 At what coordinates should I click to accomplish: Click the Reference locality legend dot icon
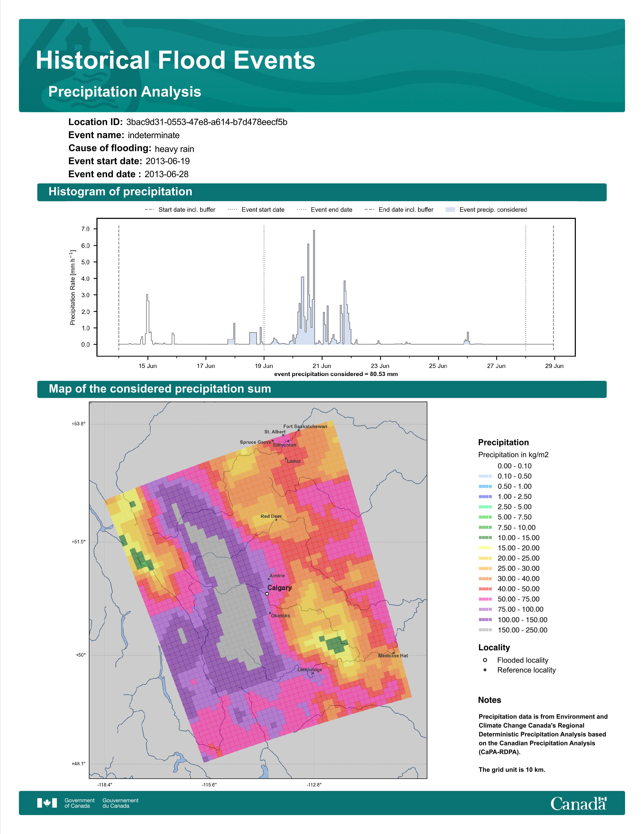pos(485,670)
